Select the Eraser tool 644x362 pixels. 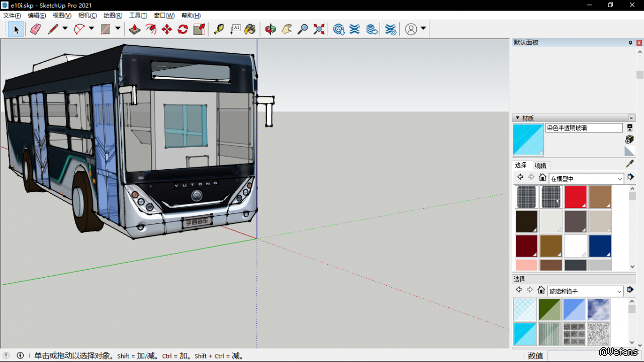35,29
